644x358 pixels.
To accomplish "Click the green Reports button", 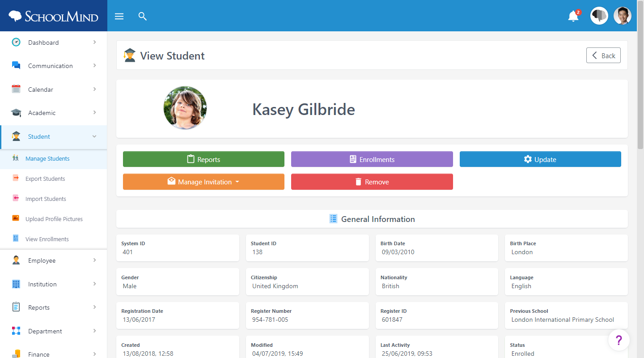I will pos(203,159).
